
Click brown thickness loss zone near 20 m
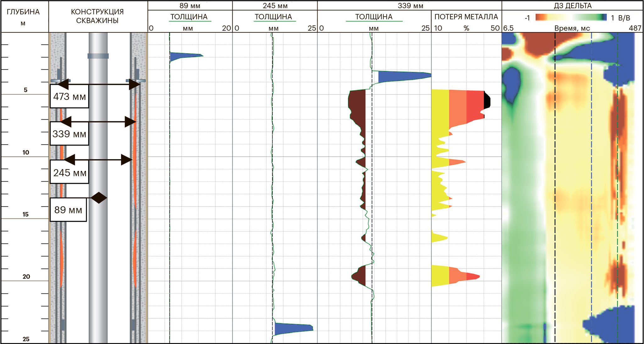[x=360, y=276]
